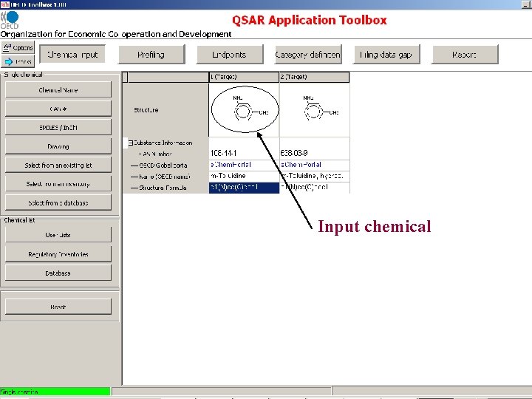Click the CAS Number row label
Image resolution: width=532 pixels, height=399 pixels.
155,154
